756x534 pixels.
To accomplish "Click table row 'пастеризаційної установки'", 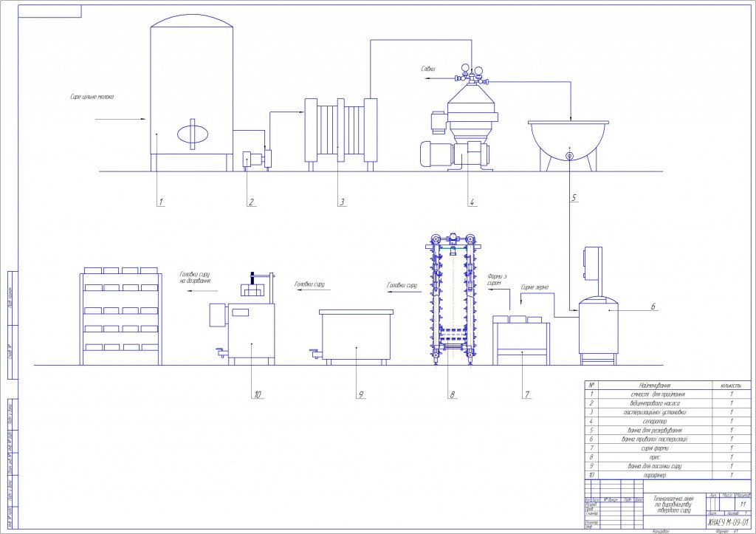I will 667,412.
